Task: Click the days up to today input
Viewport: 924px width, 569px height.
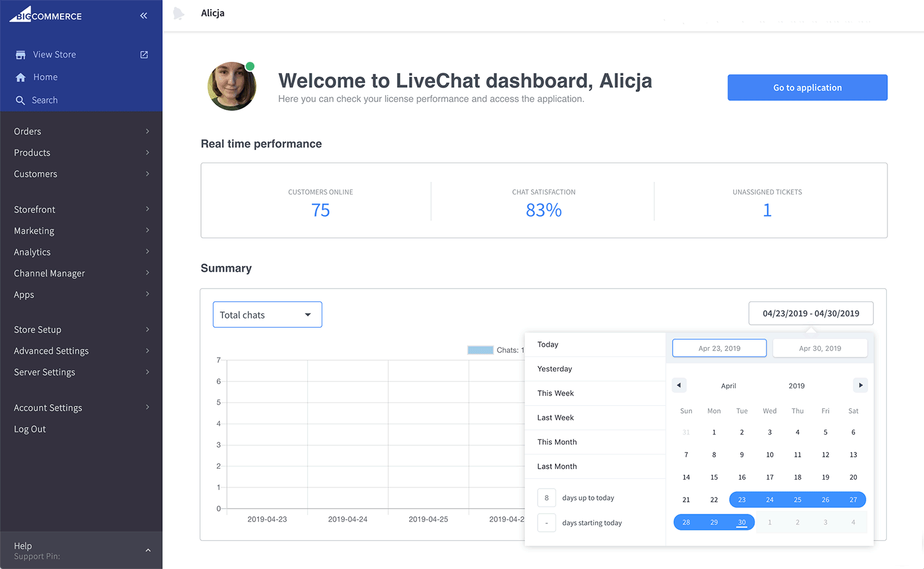Action: pos(547,498)
